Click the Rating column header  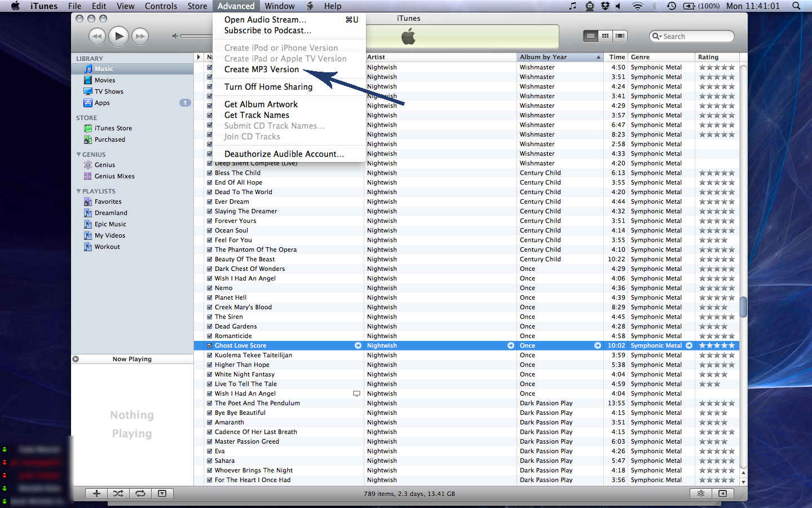click(717, 57)
